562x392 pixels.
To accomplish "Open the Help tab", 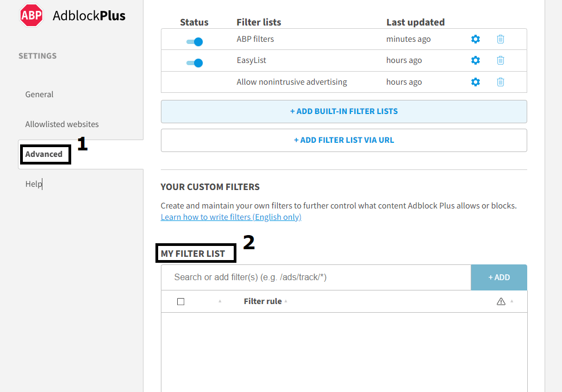I will [34, 184].
